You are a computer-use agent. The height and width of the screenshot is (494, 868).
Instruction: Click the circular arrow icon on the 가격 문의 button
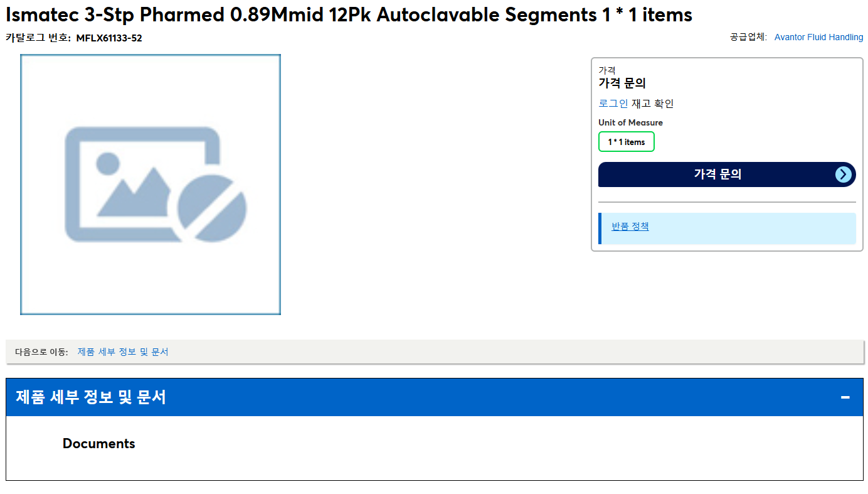tap(844, 175)
